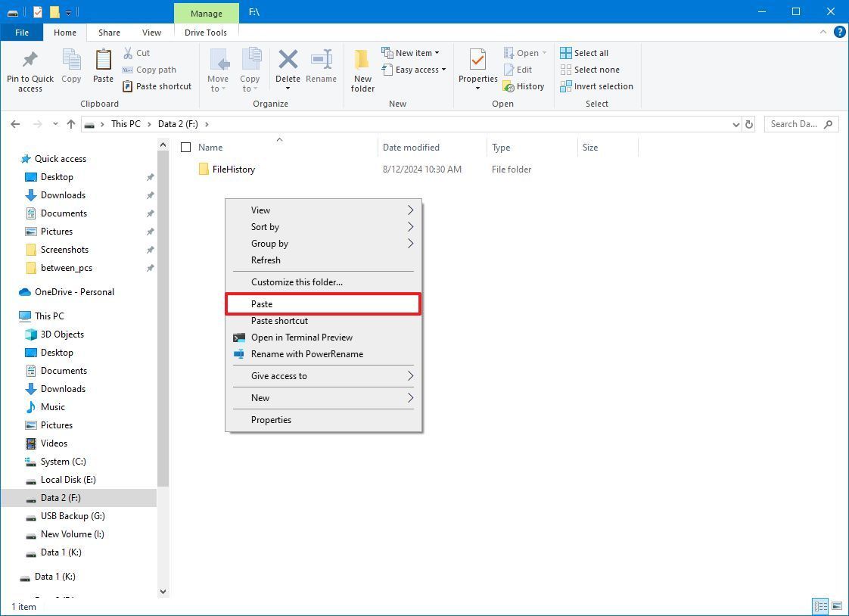Click the History icon in the Open group

coord(509,86)
